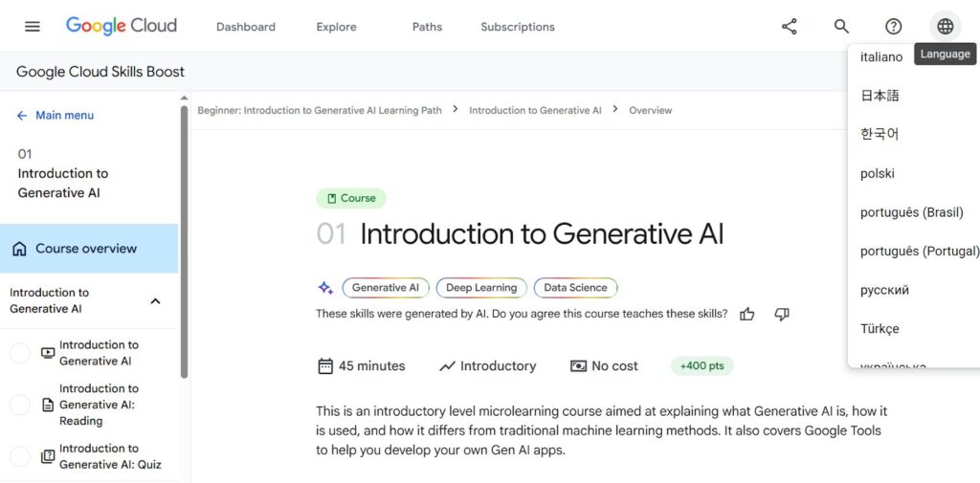Click the Language globe icon

pyautogui.click(x=946, y=26)
